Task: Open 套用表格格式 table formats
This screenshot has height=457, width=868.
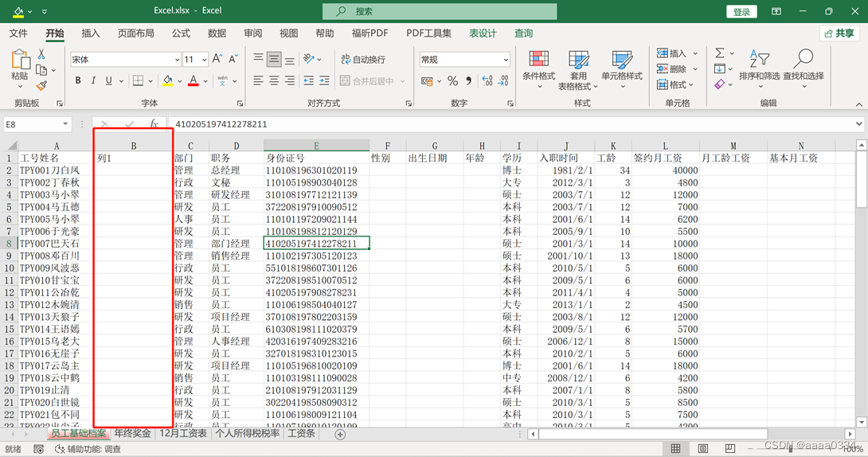Action: [578, 70]
